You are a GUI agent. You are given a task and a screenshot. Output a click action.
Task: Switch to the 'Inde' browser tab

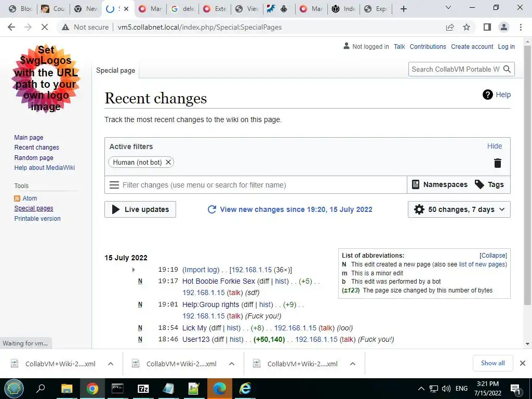344,9
